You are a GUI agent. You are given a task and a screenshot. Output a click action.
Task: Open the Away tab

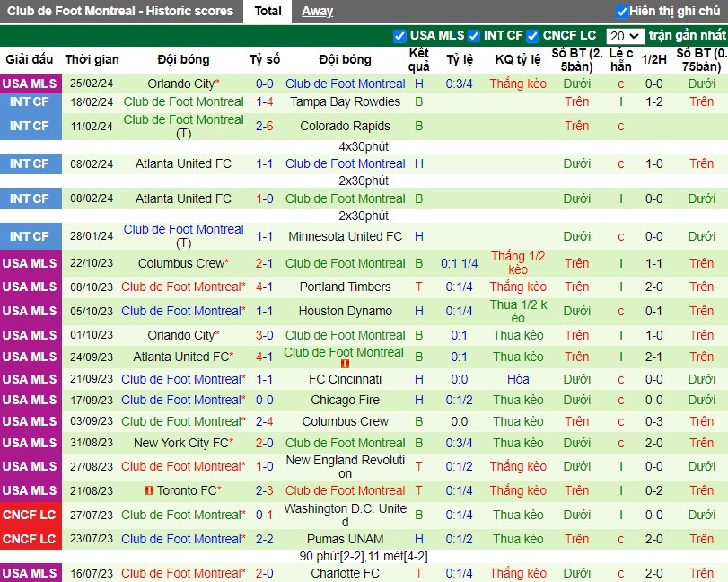point(317,11)
